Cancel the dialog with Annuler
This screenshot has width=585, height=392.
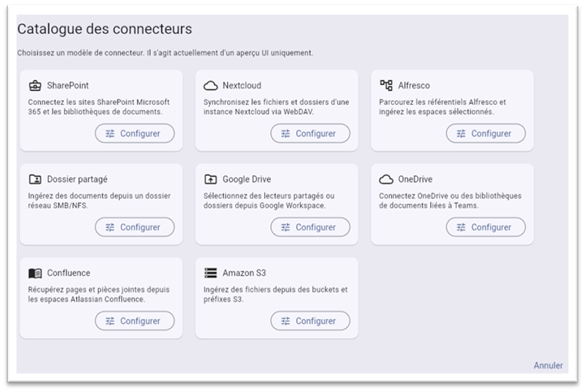click(548, 365)
